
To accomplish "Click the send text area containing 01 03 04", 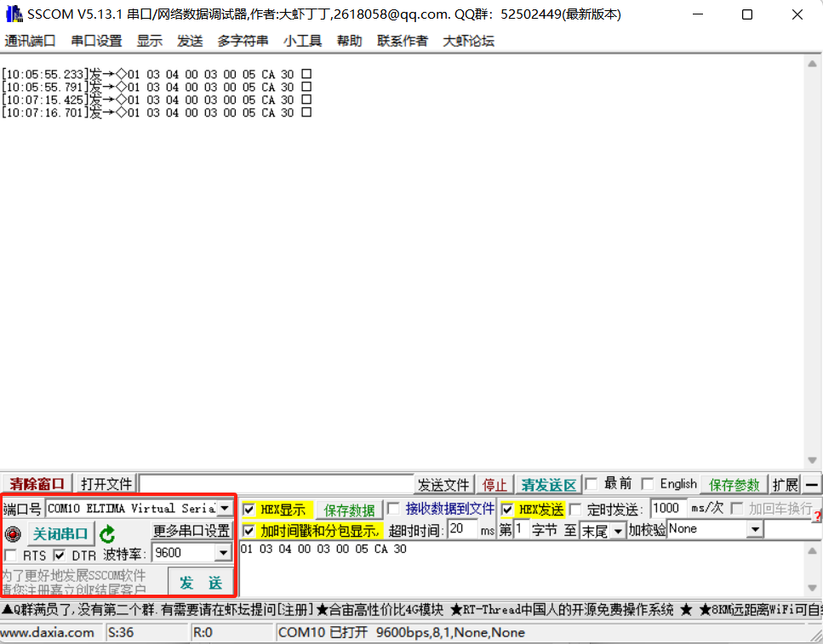I will [522, 568].
